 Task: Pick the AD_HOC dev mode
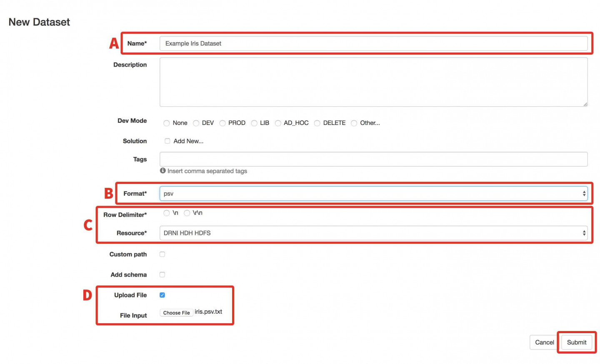[x=278, y=123]
